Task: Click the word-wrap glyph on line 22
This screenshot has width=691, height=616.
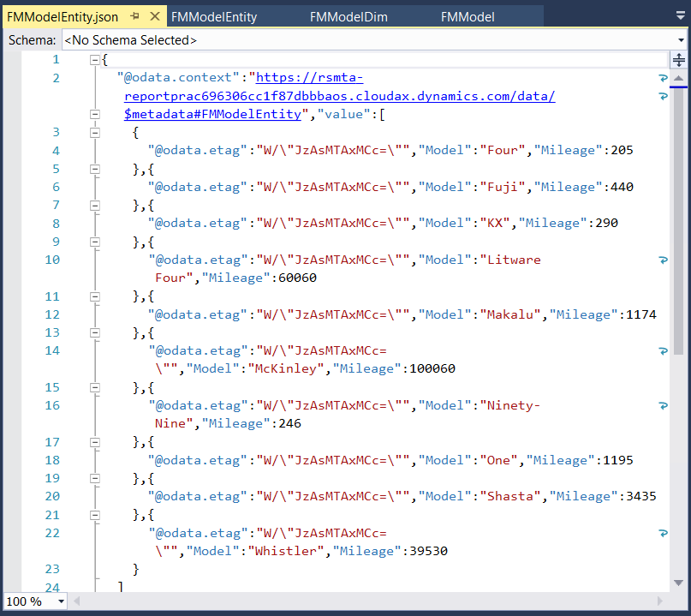Action: click(663, 533)
